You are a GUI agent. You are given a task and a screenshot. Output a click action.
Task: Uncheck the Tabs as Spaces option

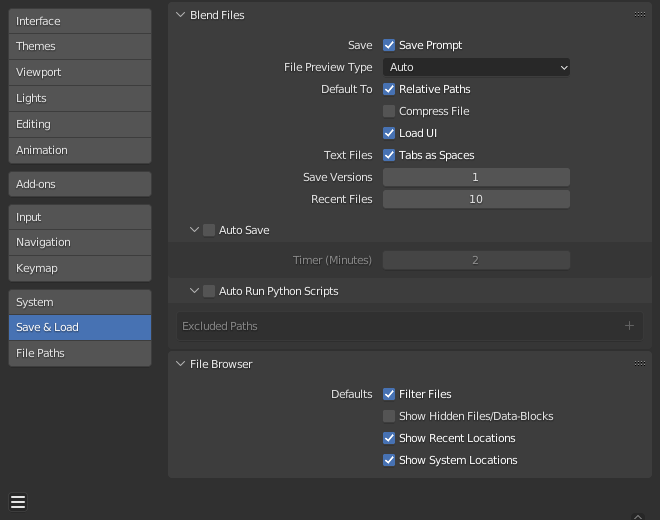click(389, 155)
